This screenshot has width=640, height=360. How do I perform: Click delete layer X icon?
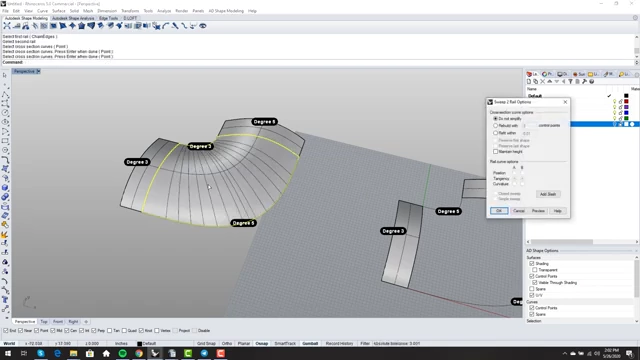point(542,82)
